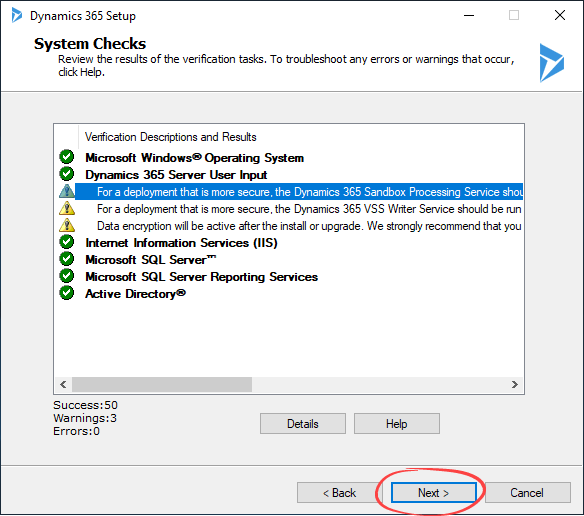The height and width of the screenshot is (516, 584).
Task: Click green check icon beside Dynamics 365 Server User Input
Action: coord(67,174)
